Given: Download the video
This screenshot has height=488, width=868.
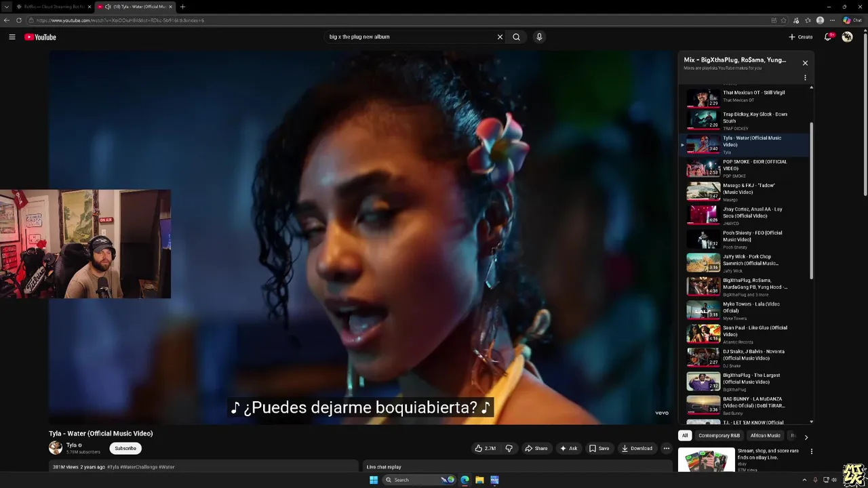Looking at the screenshot, I should [x=637, y=448].
